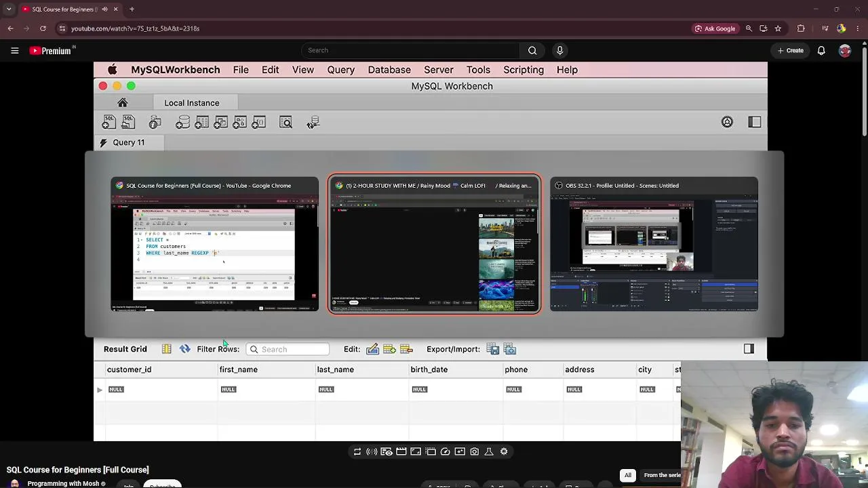The height and width of the screenshot is (488, 868).
Task: Click the Chrome address bar URL
Action: (135, 28)
